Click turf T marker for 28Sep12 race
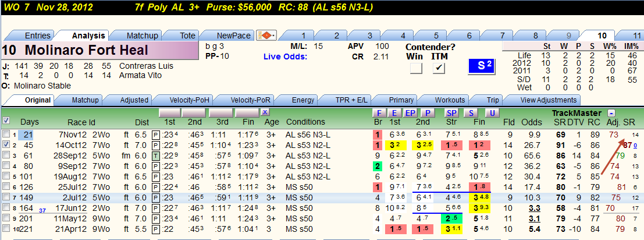 click(x=156, y=156)
